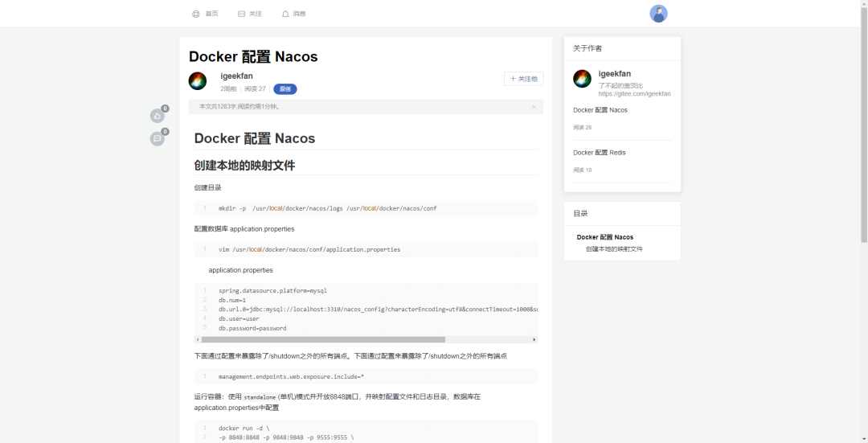
Task: Open sidebar article Docker 配置 Nacos
Action: 600,110
